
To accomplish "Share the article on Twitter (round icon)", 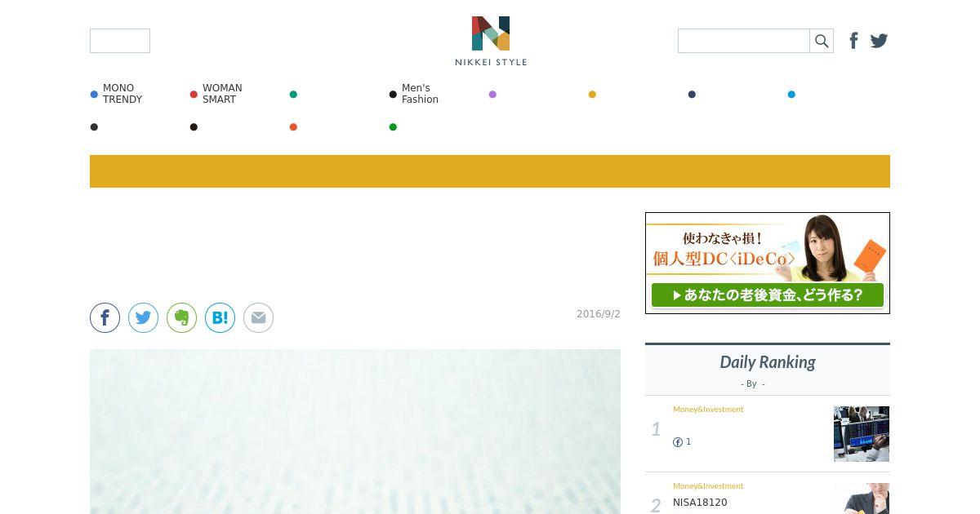I will 143,318.
